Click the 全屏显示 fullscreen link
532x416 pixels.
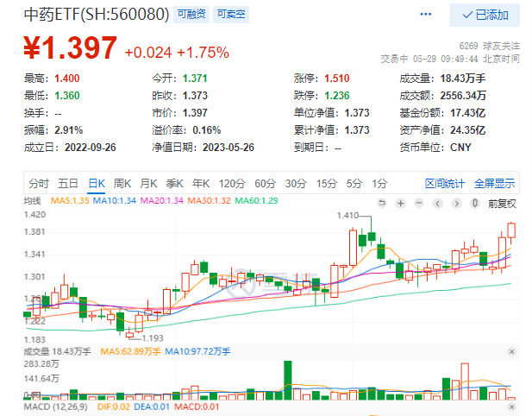point(494,184)
